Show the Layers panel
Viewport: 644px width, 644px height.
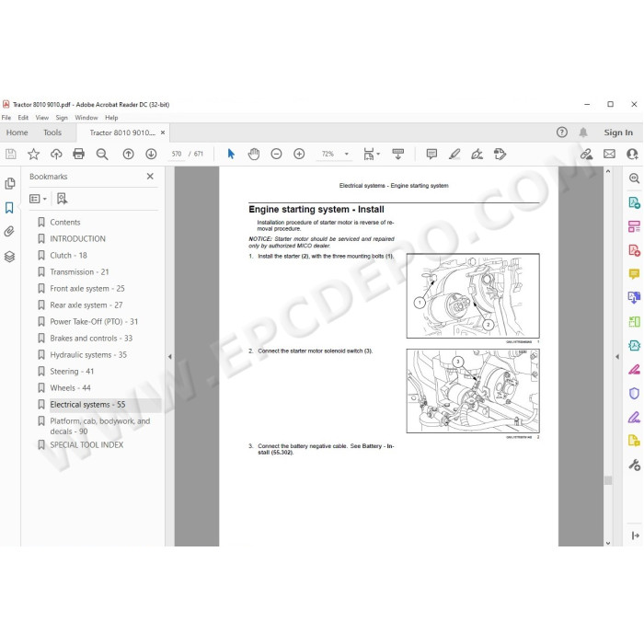(9, 257)
